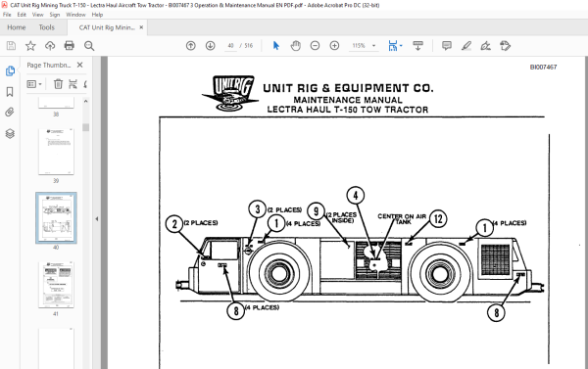The height and width of the screenshot is (369, 588).
Task: Open the Window menu
Action: pyautogui.click(x=76, y=15)
